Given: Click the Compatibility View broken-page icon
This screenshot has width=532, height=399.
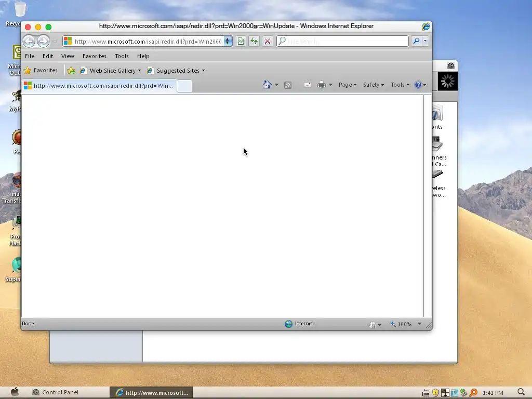Looking at the screenshot, I should pos(241,42).
